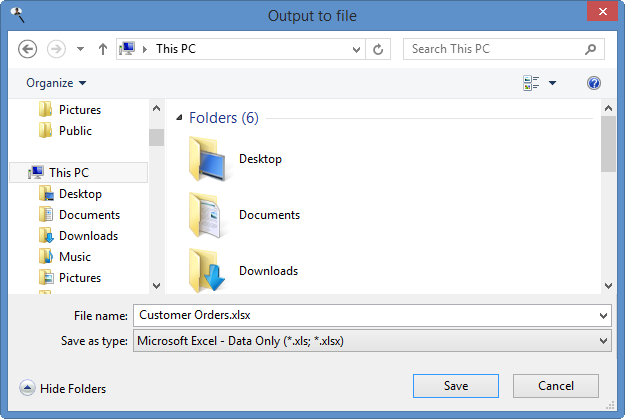
Task: Open the Save as type dropdown
Action: coord(602,341)
